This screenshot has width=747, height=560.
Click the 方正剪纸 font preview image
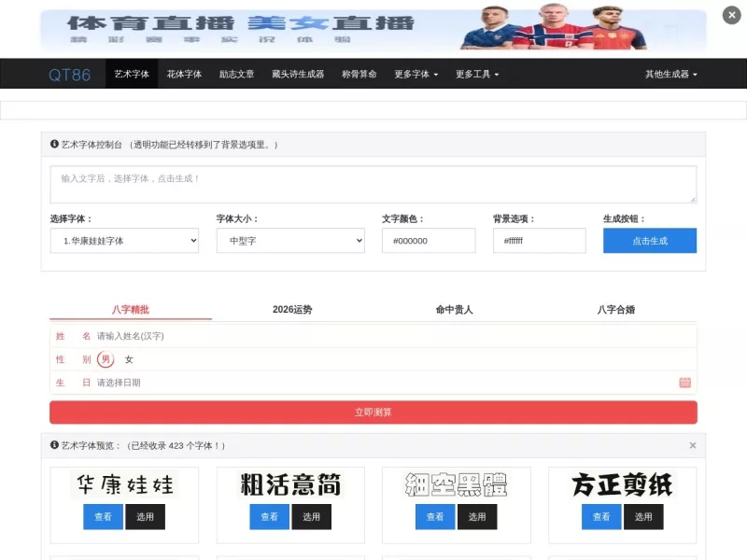(622, 484)
